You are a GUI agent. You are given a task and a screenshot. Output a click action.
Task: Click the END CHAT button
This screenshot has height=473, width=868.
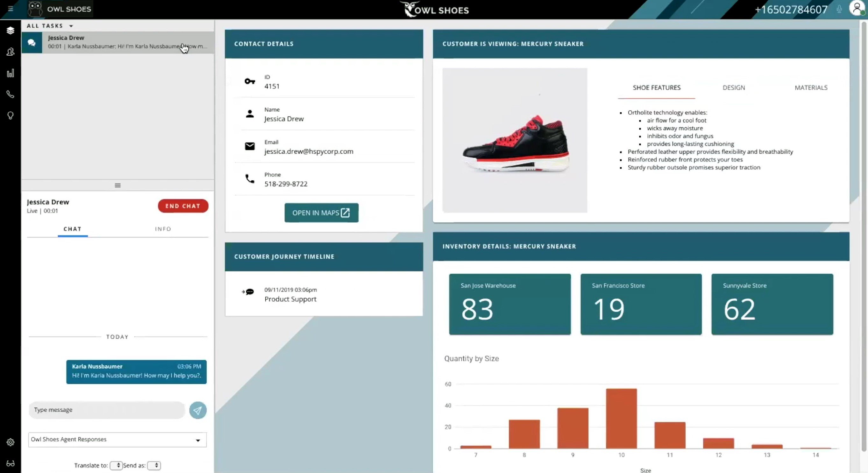point(182,205)
